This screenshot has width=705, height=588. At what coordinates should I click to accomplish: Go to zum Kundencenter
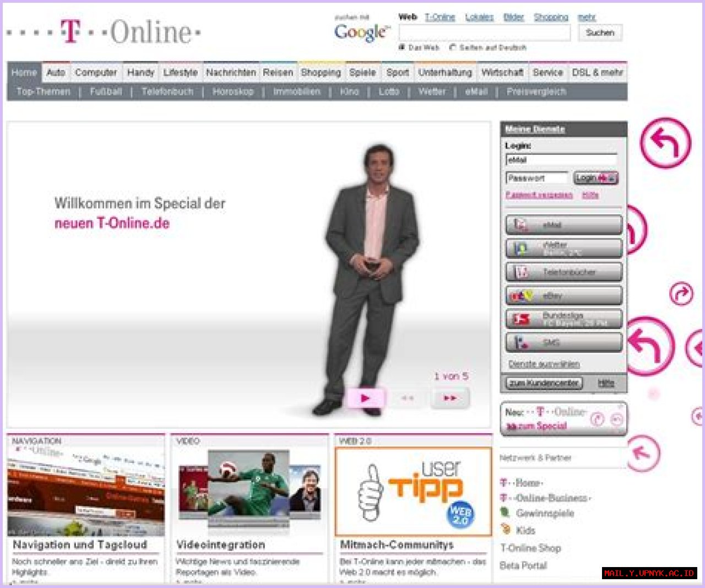click(x=544, y=382)
